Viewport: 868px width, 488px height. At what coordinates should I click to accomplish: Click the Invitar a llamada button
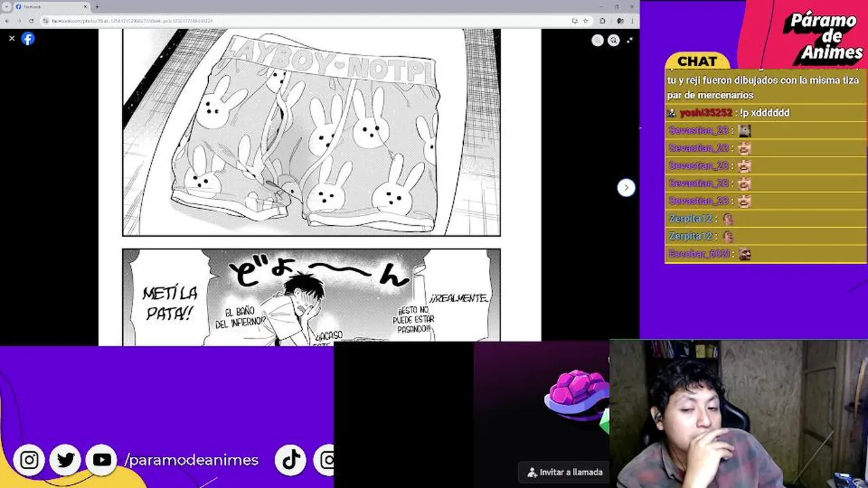[x=565, y=472]
